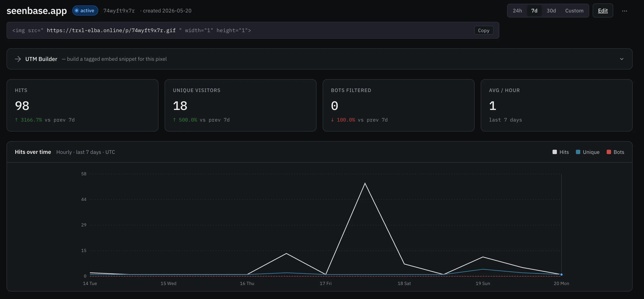Click the 20 Mon axis label
This screenshot has height=299, width=644.
tap(561, 283)
